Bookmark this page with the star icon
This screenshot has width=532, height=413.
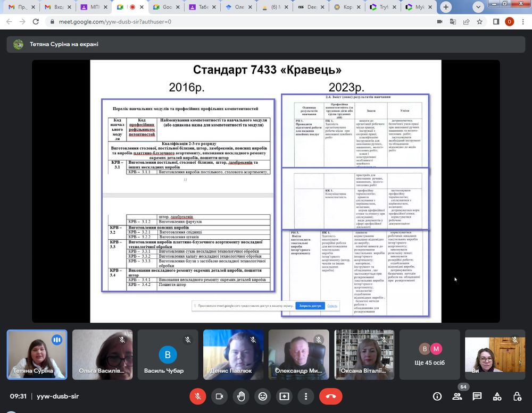(480, 22)
